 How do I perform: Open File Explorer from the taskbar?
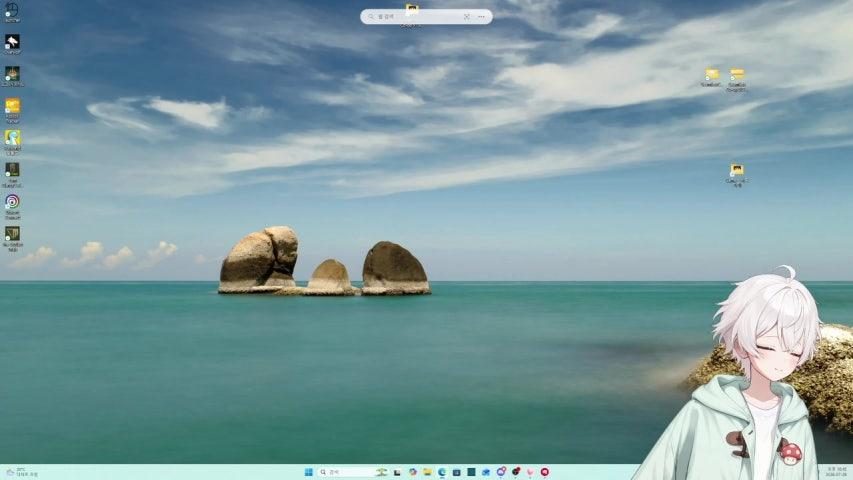(427, 472)
